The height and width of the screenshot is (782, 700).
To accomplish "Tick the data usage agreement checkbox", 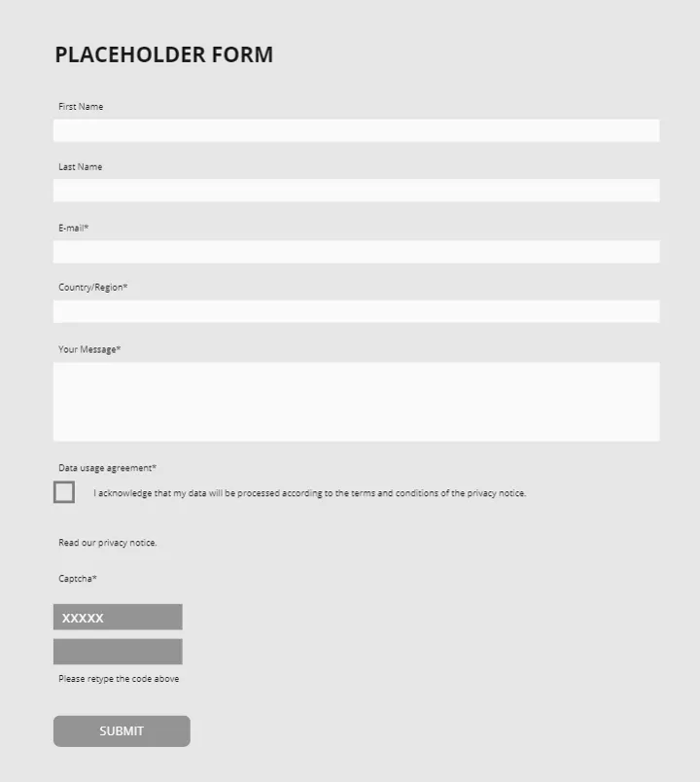I will pyautogui.click(x=64, y=492).
